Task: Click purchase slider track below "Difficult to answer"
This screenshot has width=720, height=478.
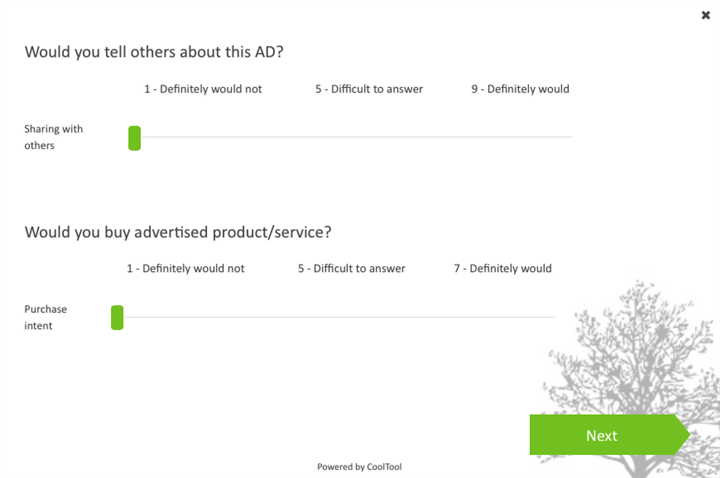Action: [x=351, y=317]
